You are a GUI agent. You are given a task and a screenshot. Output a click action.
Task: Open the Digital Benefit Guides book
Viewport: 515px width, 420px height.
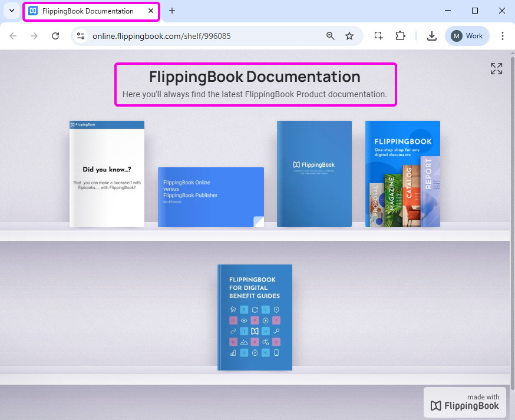click(255, 318)
